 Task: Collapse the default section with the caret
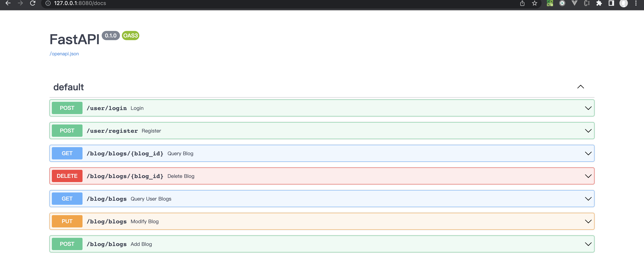pyautogui.click(x=580, y=87)
